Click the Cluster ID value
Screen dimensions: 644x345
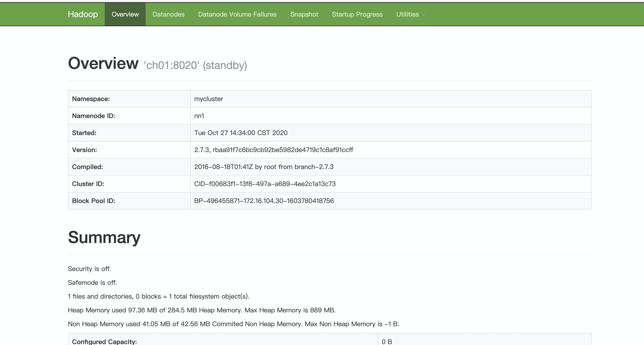coord(265,184)
